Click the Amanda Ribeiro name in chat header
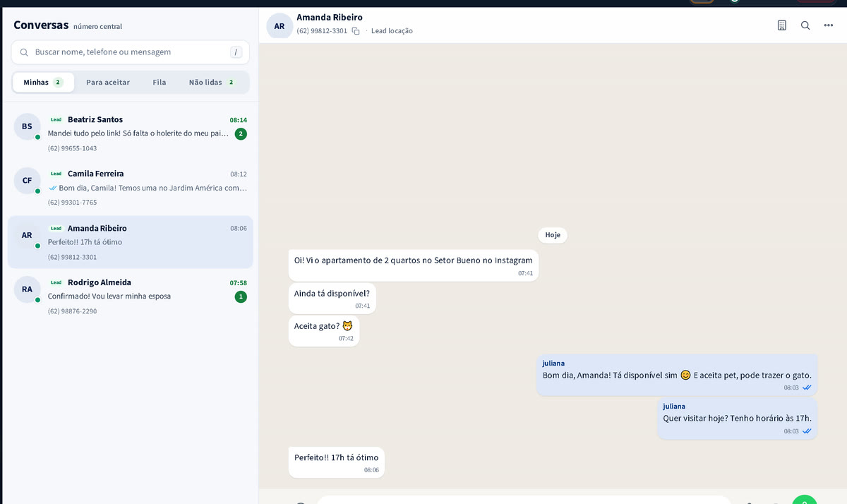The image size is (847, 504). tap(330, 17)
